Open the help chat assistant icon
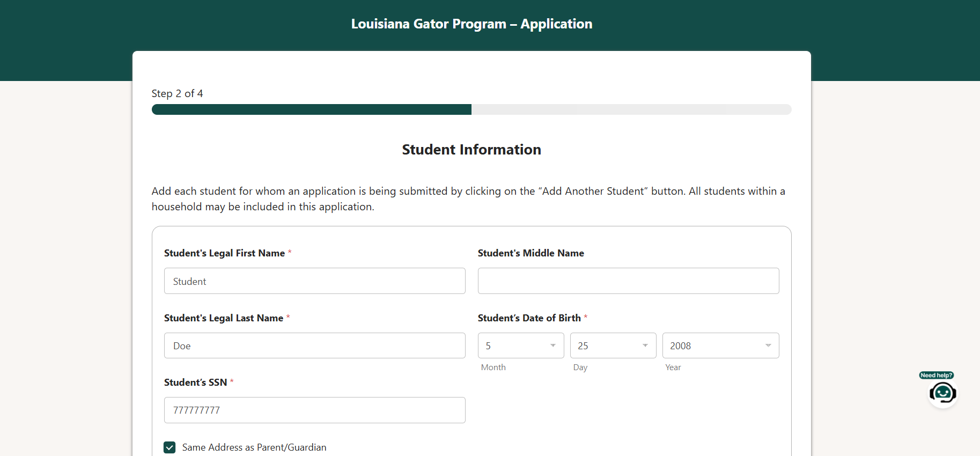 click(x=942, y=394)
